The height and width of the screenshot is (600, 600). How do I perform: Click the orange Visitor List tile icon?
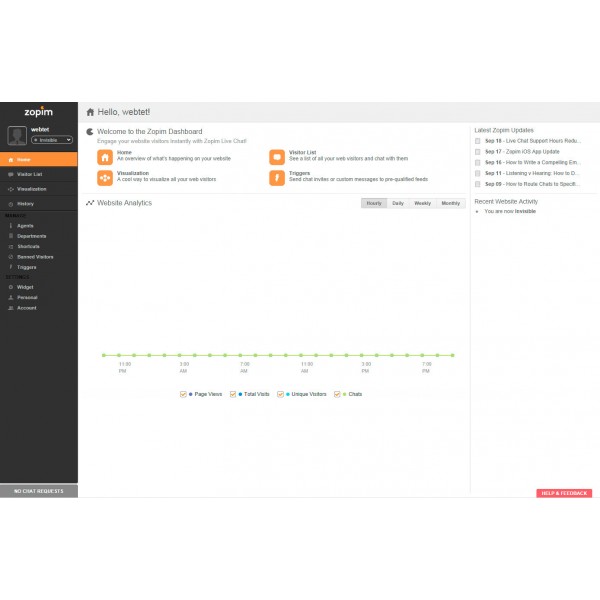[277, 157]
